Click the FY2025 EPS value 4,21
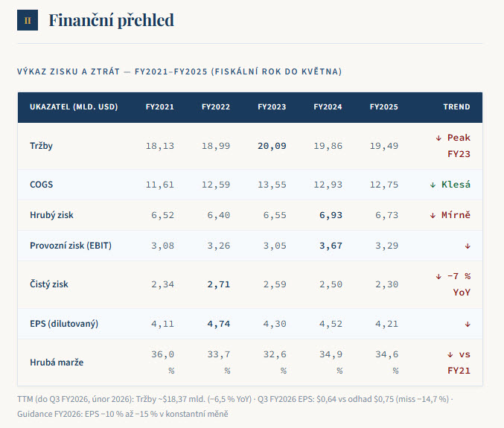Viewport: 504px width, 428px height. 386,324
